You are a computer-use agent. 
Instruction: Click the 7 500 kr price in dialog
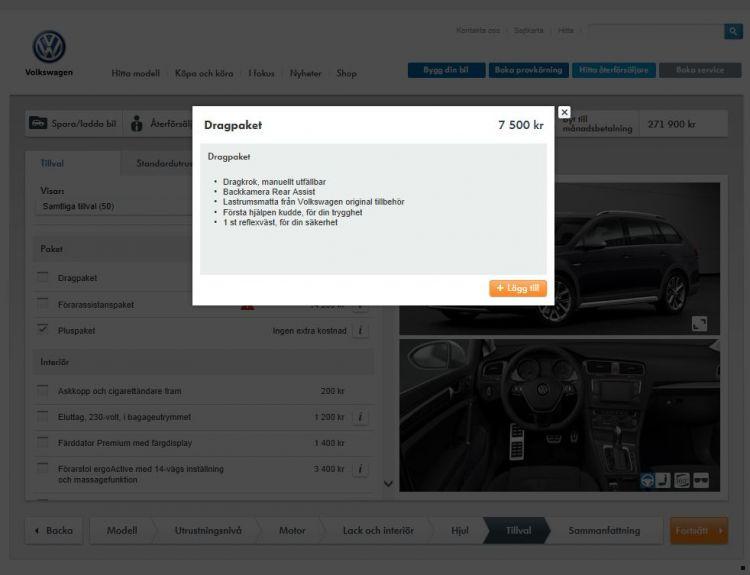(520, 125)
